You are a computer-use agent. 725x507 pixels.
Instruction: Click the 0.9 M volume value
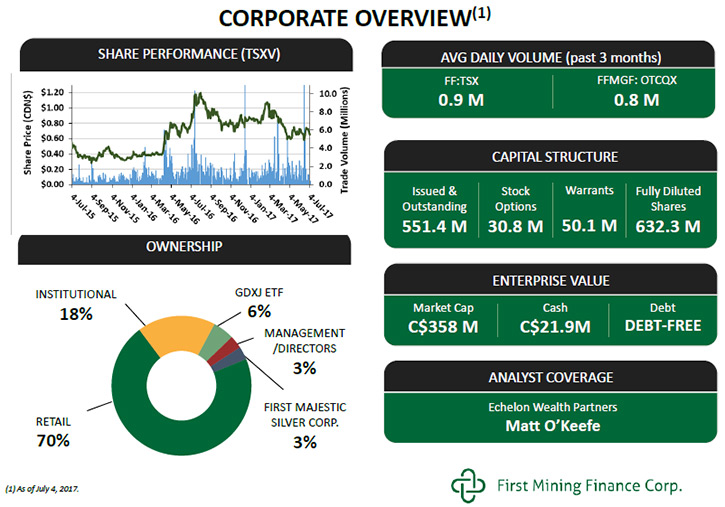coord(461,99)
